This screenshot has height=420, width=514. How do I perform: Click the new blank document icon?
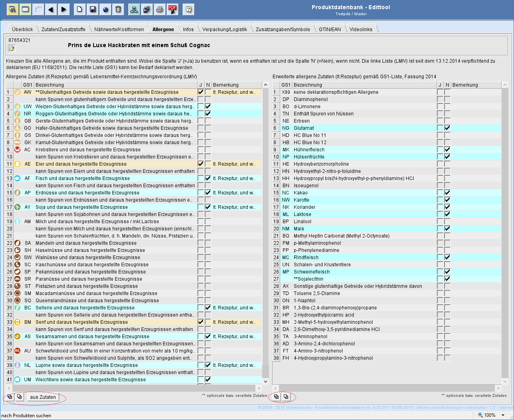tap(80, 9)
